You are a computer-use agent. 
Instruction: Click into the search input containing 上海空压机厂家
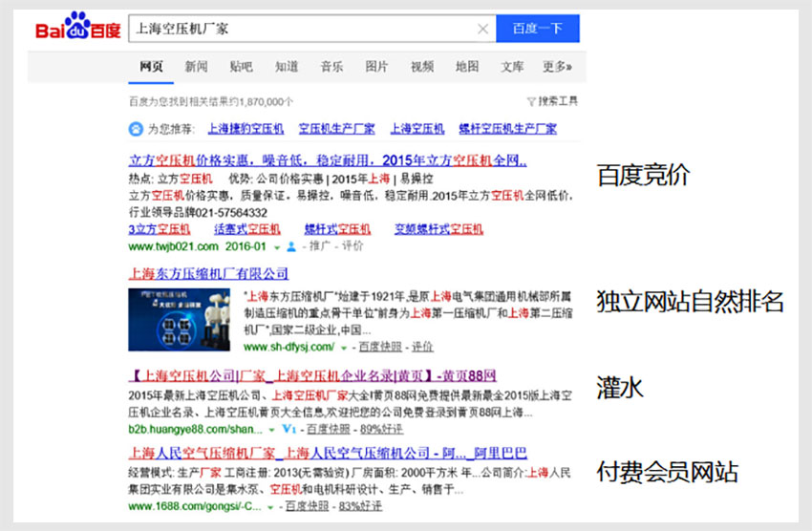click(x=296, y=29)
